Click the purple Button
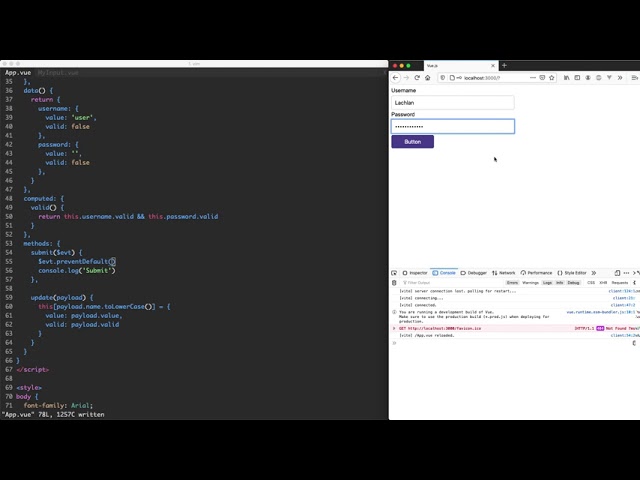The image size is (640, 480). point(413,142)
